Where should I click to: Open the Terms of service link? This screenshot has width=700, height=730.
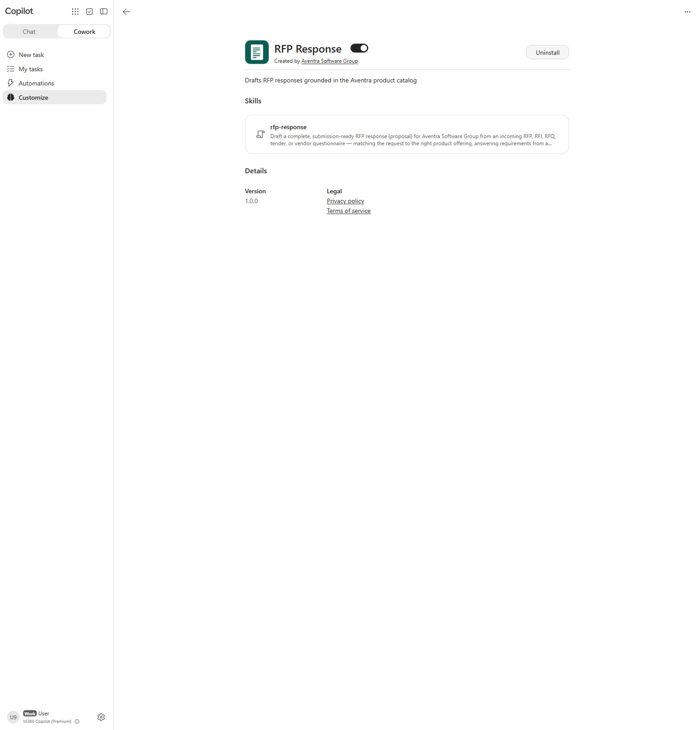coord(349,211)
